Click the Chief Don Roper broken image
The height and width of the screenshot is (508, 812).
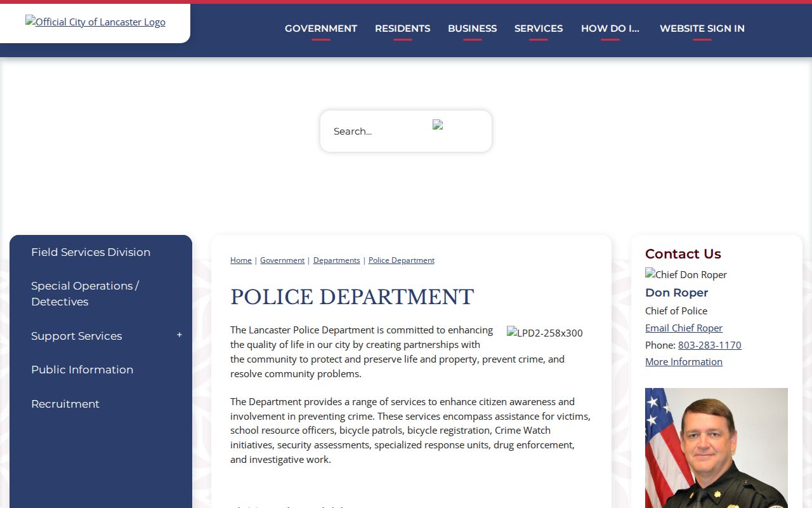[686, 274]
